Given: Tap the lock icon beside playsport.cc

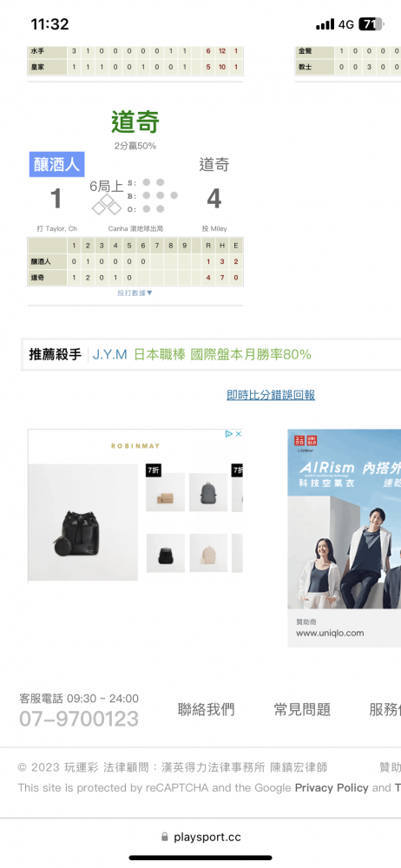Looking at the screenshot, I should tap(165, 837).
